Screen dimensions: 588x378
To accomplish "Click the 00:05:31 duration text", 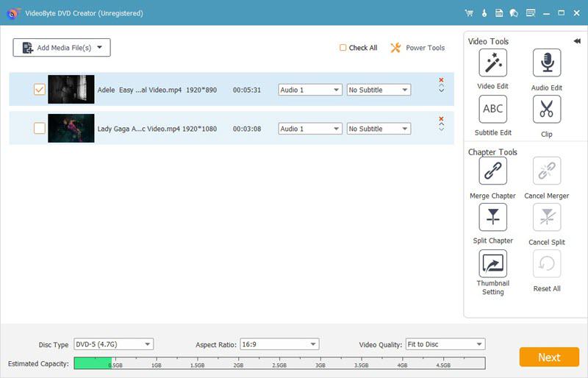I will 247,90.
